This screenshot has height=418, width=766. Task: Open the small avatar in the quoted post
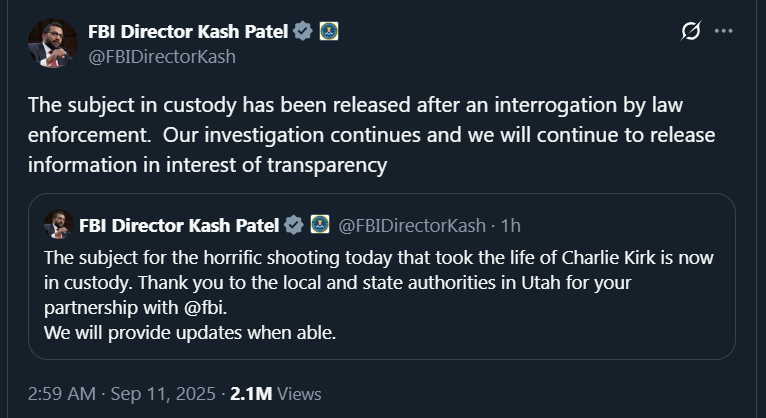tap(59, 223)
